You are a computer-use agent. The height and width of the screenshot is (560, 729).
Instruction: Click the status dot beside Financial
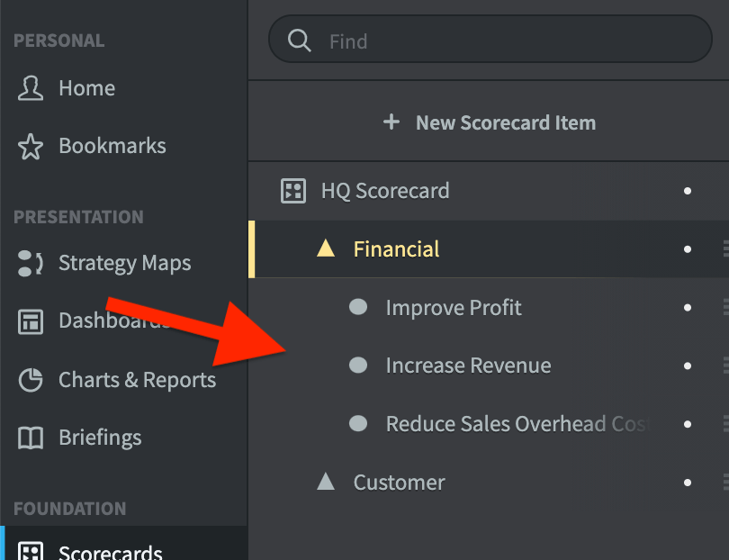(x=688, y=249)
